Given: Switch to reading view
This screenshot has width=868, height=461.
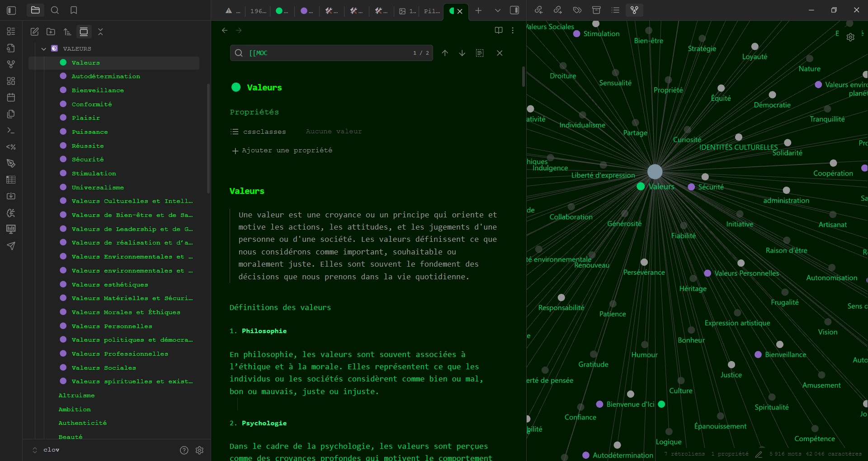Looking at the screenshot, I should [499, 30].
